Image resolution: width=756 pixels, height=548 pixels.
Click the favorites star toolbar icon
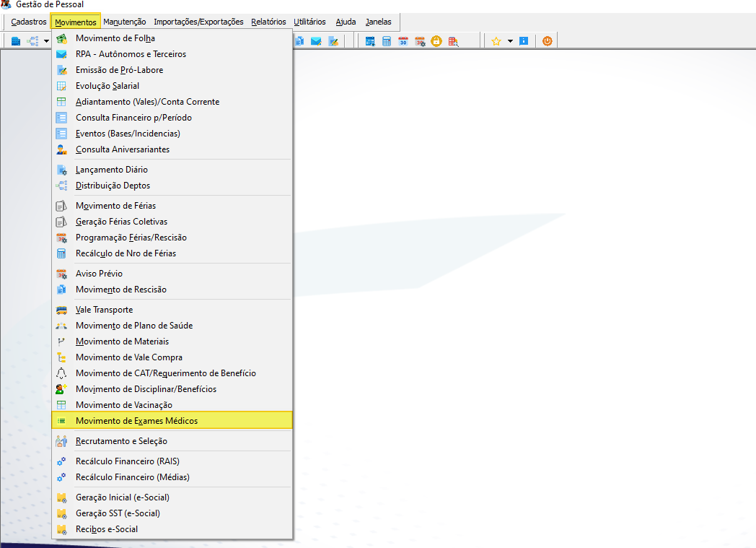496,41
